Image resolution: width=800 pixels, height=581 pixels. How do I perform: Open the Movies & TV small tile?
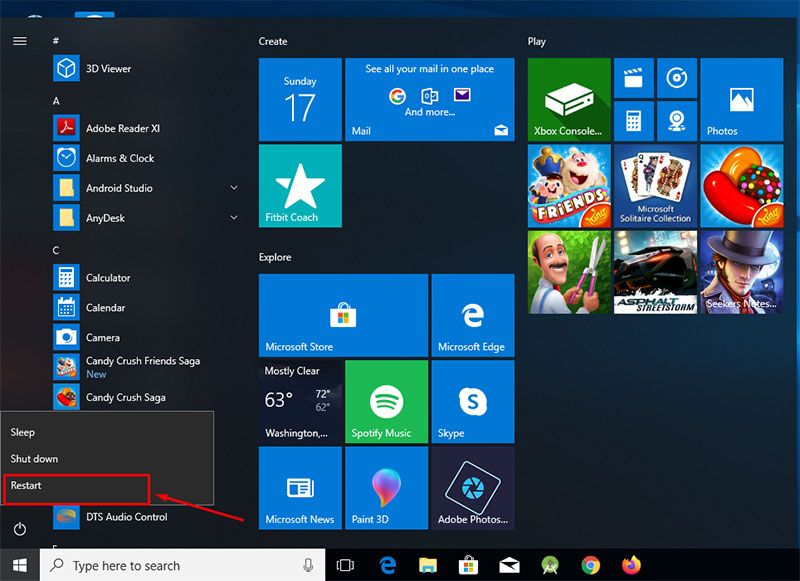[x=634, y=78]
